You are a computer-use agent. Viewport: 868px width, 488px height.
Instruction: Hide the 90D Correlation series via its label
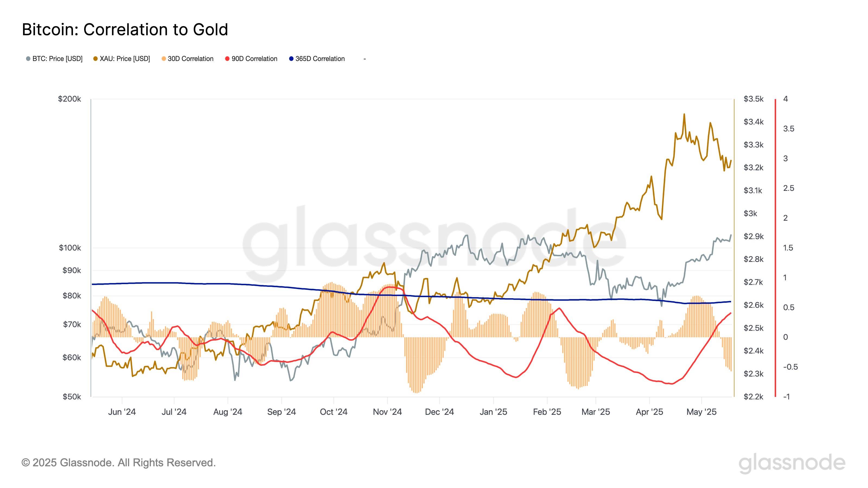point(254,59)
